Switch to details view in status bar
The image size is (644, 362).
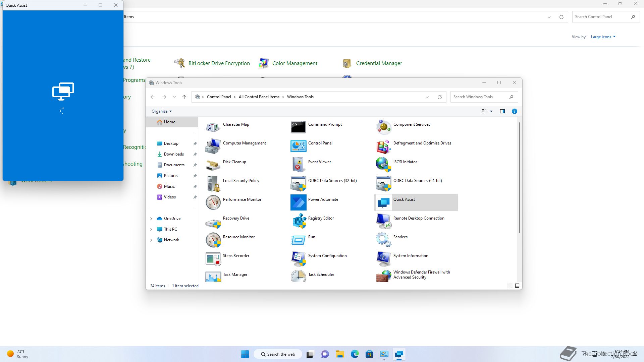tap(509, 286)
